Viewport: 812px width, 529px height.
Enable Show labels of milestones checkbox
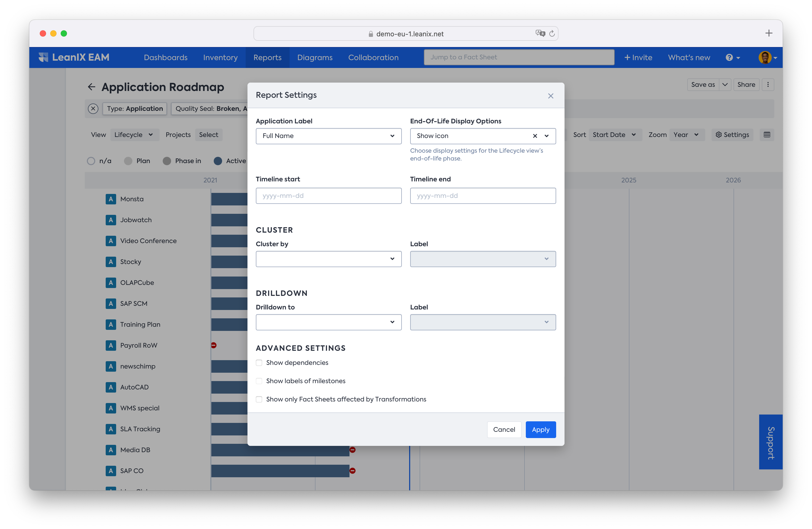(x=259, y=381)
